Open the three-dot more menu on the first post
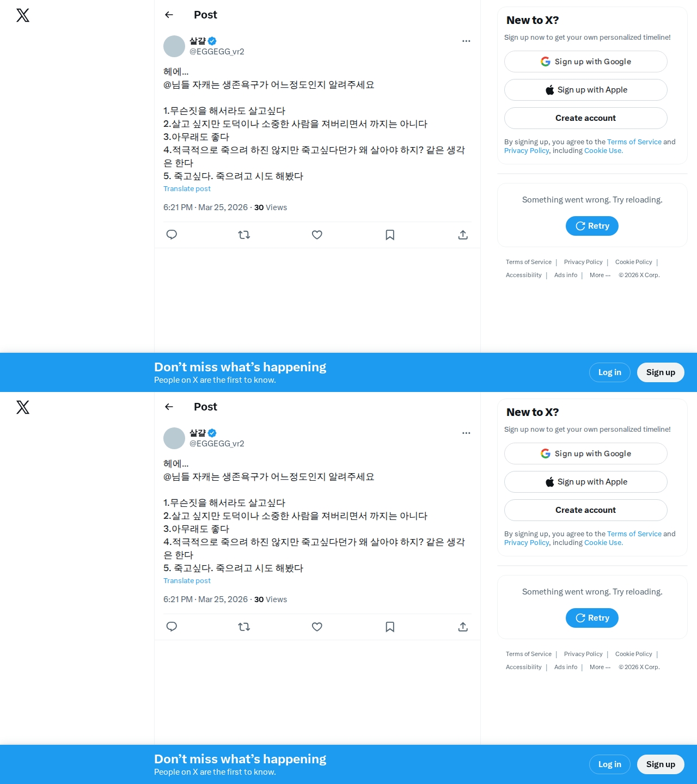The image size is (697, 784). [466, 41]
